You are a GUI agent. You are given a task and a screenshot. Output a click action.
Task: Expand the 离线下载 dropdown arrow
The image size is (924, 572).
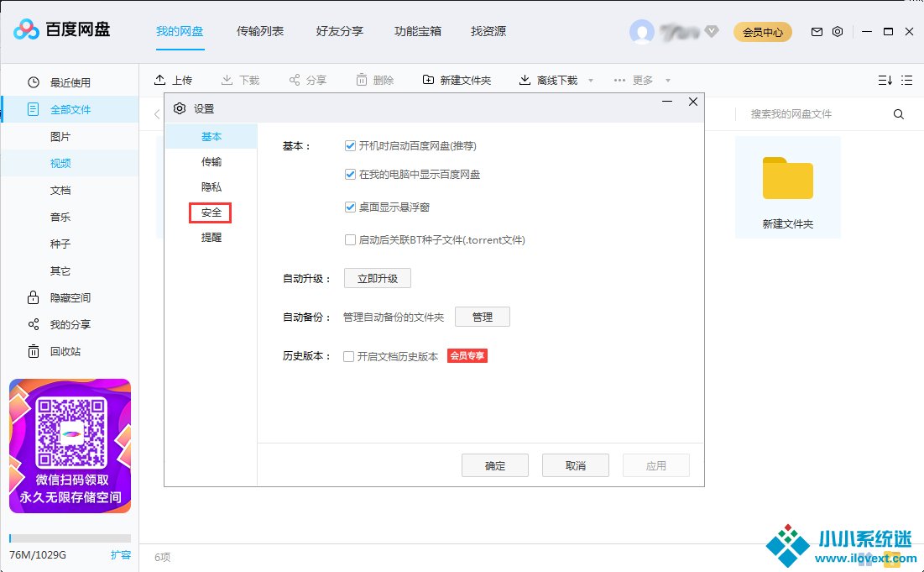click(x=591, y=81)
